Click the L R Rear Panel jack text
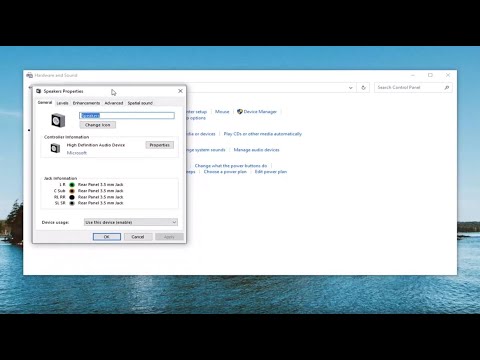 click(x=101, y=185)
